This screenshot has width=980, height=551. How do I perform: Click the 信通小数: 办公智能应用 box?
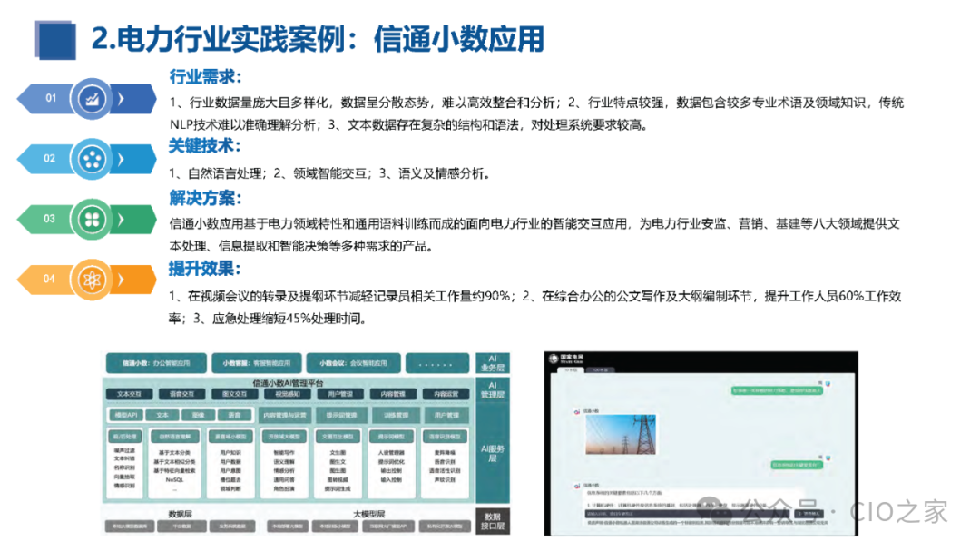[x=156, y=363]
